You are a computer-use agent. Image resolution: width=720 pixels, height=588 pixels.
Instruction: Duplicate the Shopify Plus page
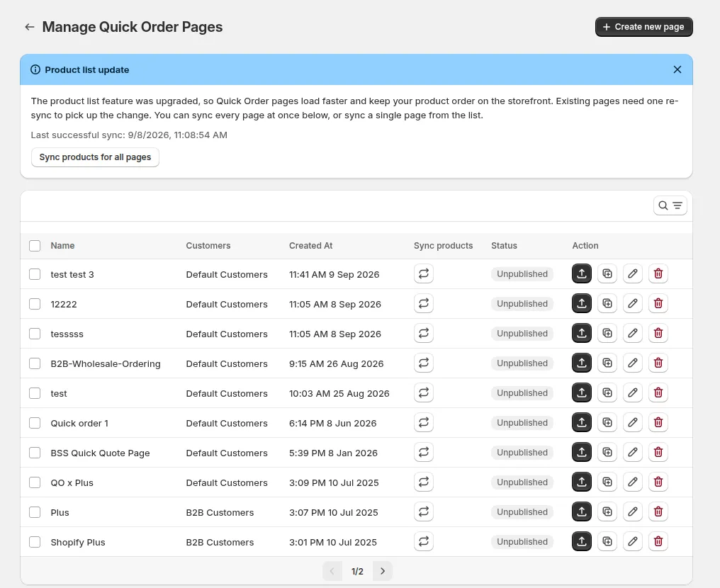click(607, 542)
